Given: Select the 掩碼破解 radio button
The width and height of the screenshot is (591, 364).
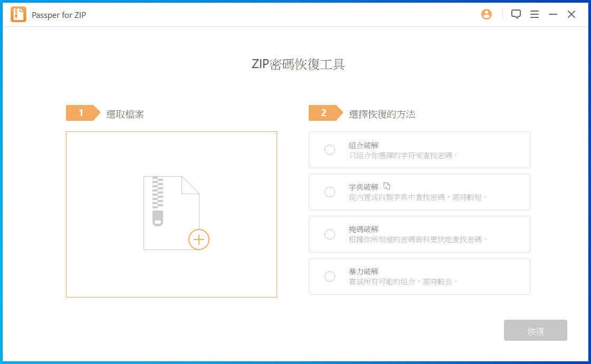Looking at the screenshot, I should coord(329,234).
